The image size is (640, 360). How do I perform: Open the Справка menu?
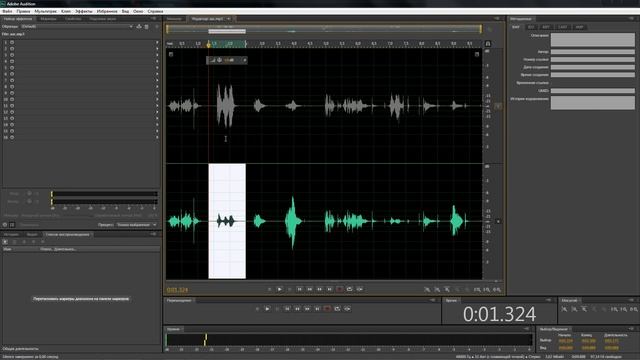point(155,11)
